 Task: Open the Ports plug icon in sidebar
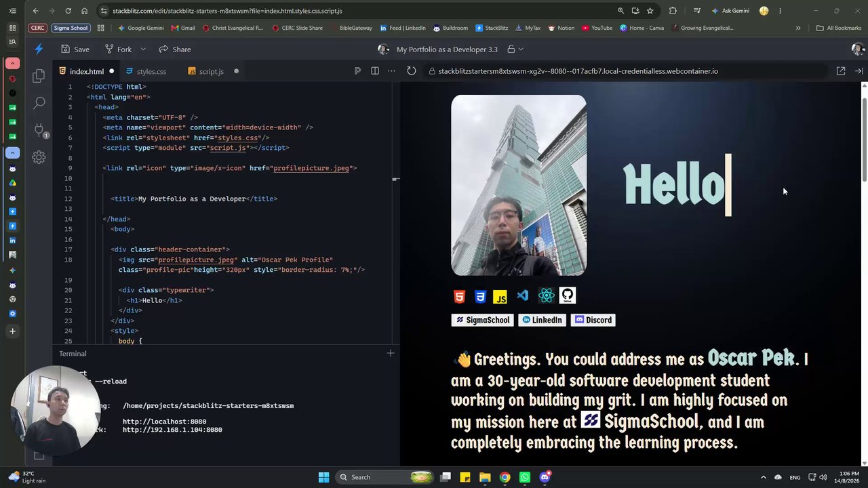pyautogui.click(x=39, y=130)
